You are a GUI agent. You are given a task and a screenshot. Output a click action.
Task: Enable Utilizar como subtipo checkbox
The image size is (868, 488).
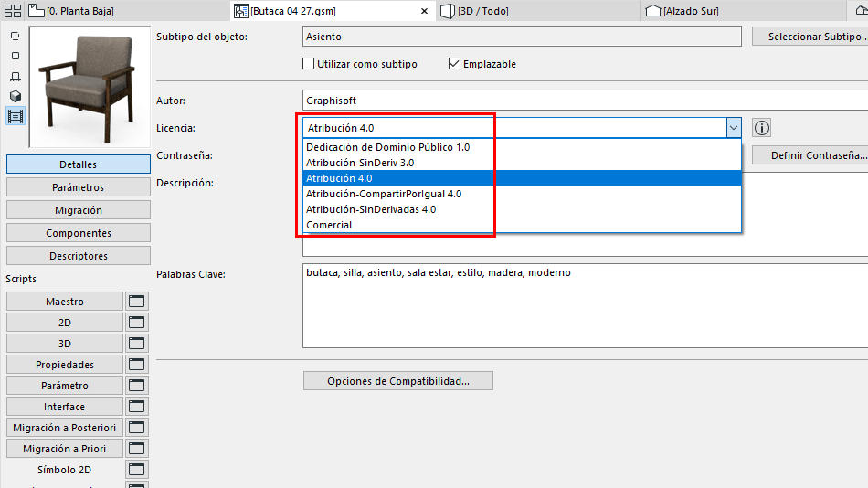tap(308, 64)
